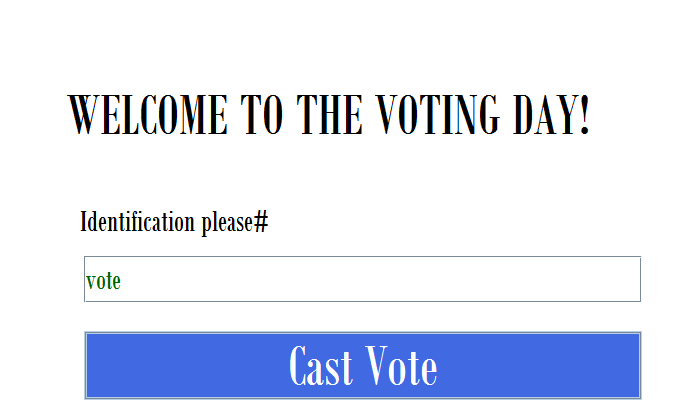
Task: Click the 'WELCOME TO THE VOTING DAY!' heading
Action: click(x=329, y=117)
